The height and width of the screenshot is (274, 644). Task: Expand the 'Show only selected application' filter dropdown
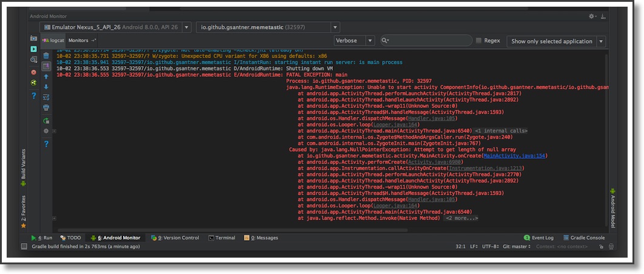click(x=556, y=41)
